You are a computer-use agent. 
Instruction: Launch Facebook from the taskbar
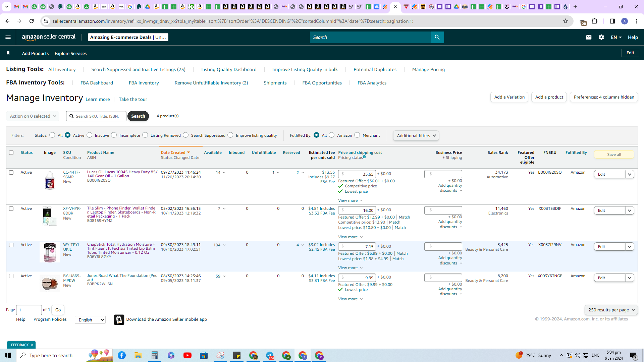tap(122, 355)
